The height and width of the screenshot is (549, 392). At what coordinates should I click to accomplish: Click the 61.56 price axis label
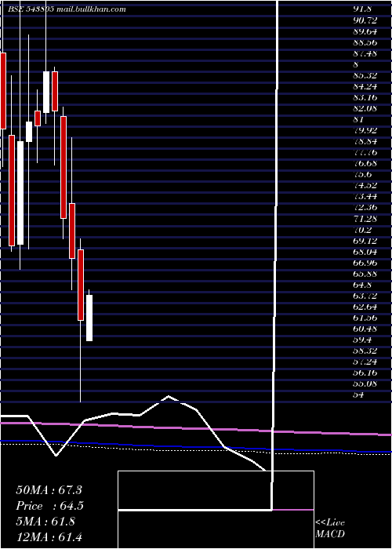point(365,317)
